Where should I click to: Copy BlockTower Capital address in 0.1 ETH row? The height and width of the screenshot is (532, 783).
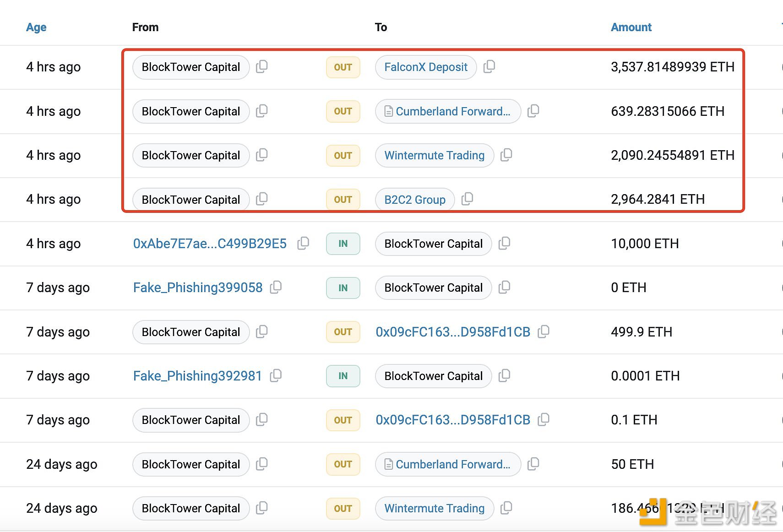(x=261, y=420)
